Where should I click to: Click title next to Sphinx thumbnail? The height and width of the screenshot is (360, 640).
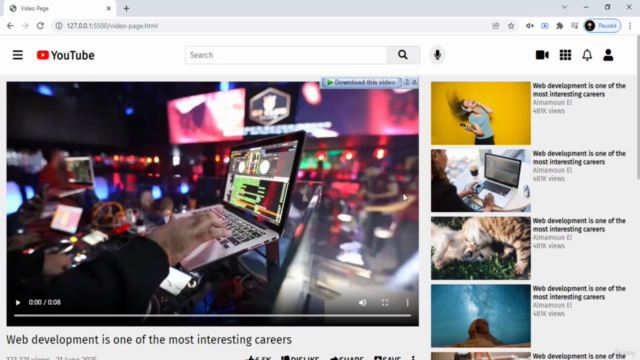tap(579, 293)
